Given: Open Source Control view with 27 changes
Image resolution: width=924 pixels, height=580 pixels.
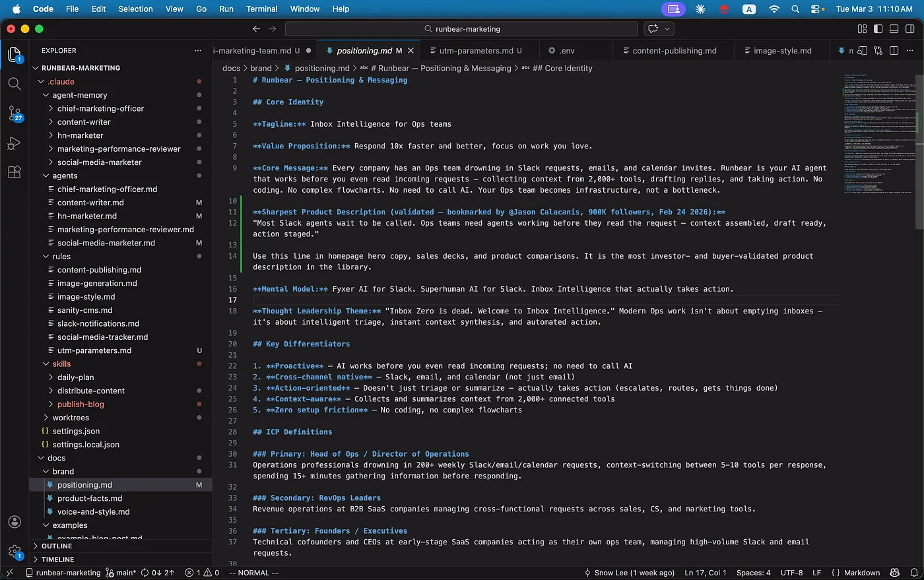Looking at the screenshot, I should tap(15, 113).
